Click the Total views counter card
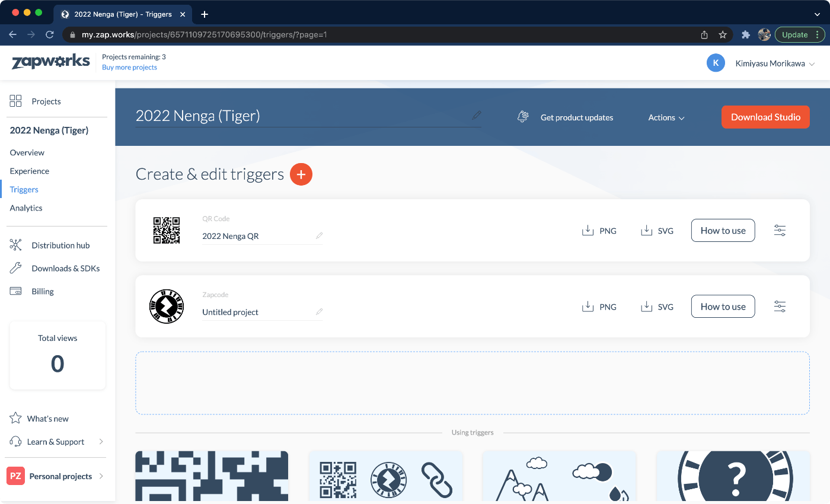830x504 pixels. (58, 355)
